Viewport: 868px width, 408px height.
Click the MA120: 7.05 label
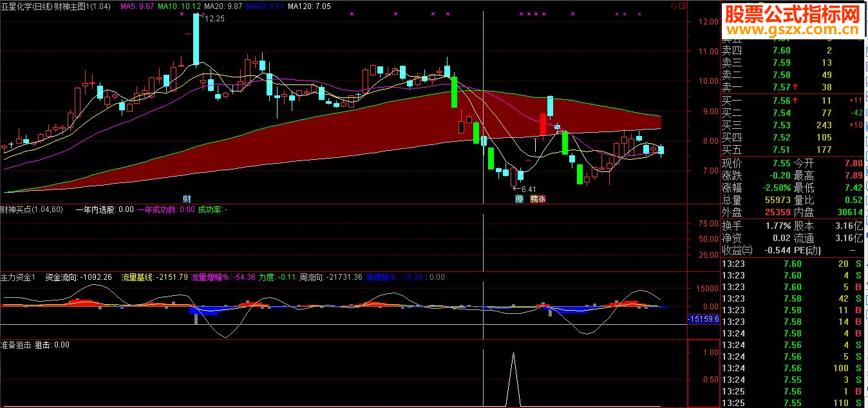[x=310, y=6]
